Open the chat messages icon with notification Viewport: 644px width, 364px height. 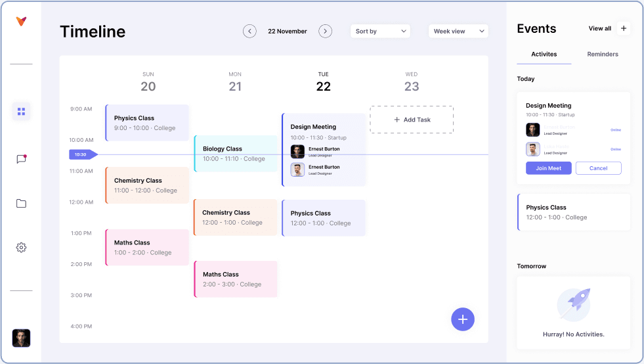point(22,159)
